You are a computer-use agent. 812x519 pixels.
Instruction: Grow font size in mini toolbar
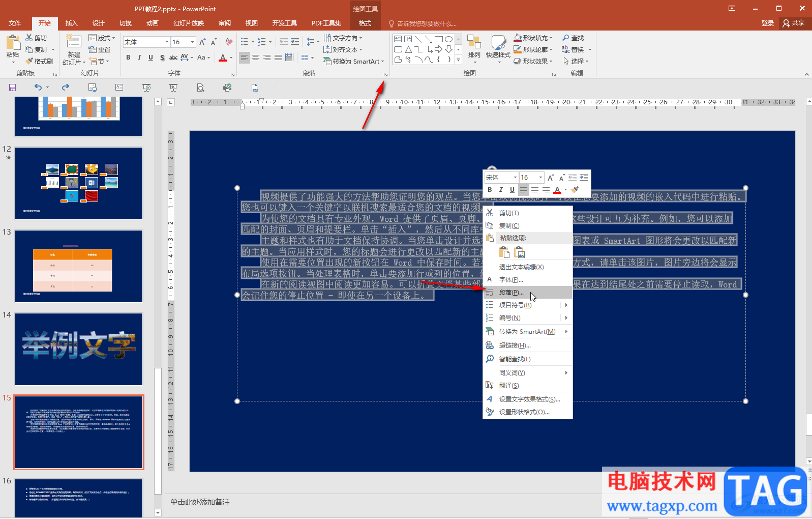click(x=551, y=178)
